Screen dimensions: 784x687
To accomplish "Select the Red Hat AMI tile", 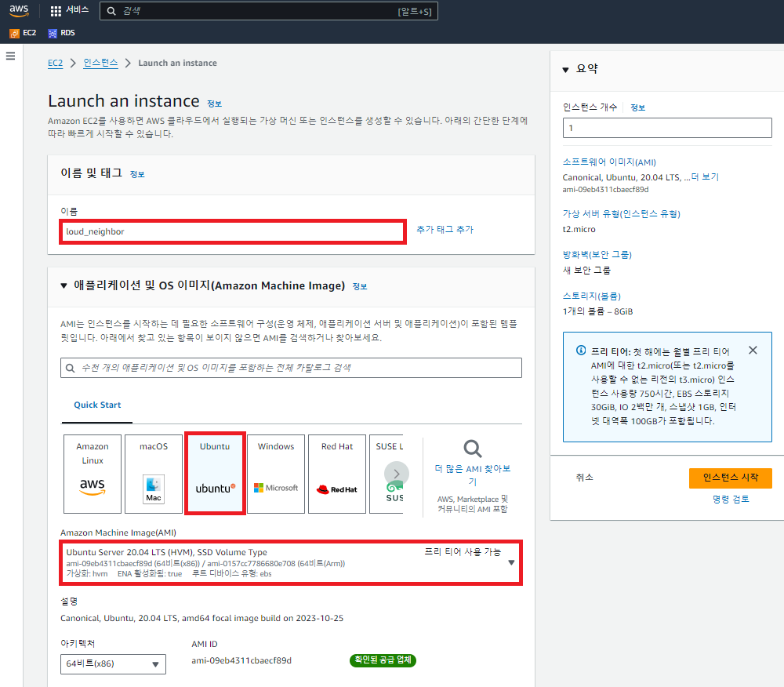I will [x=337, y=474].
